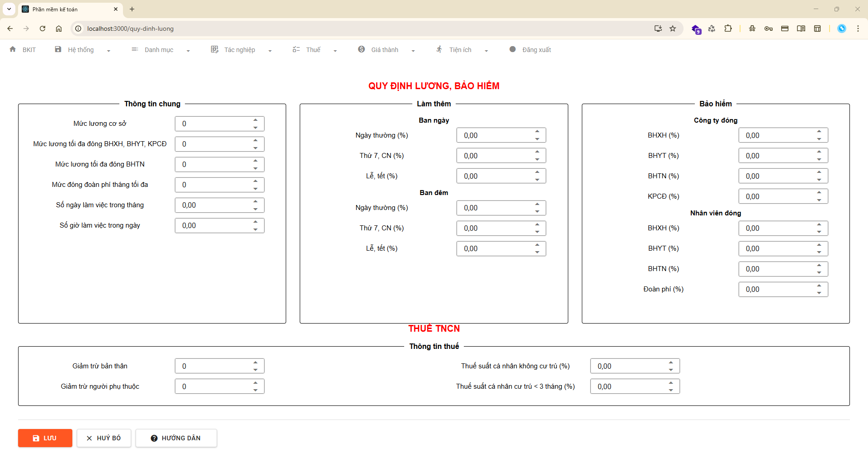Increase Số ngày làm việc trong tháng value
The image size is (868, 467).
[255, 201]
